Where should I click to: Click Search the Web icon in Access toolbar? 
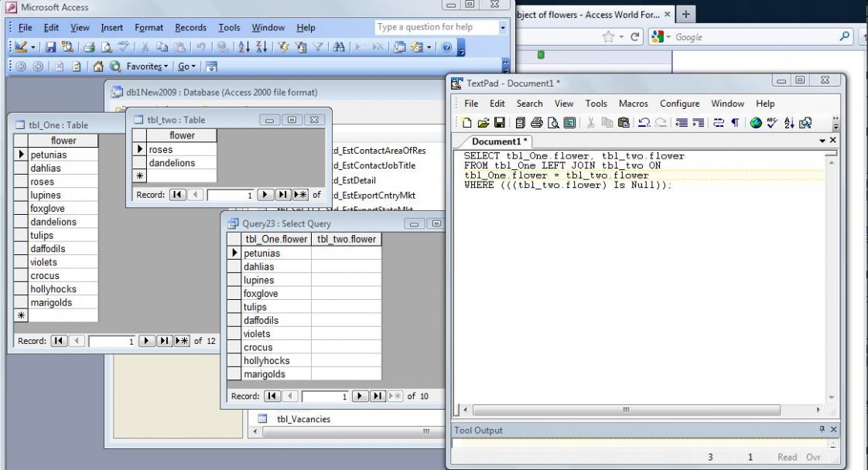point(115,66)
